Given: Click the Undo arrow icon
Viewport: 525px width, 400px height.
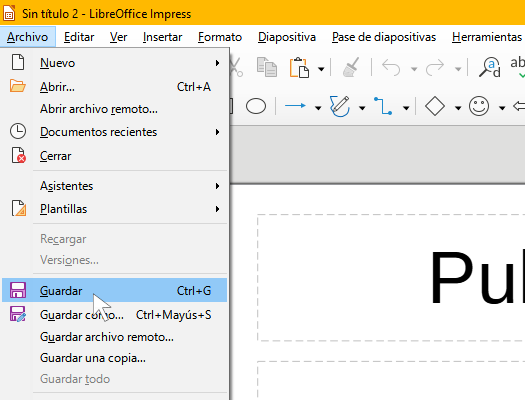Looking at the screenshot, I should 391,68.
